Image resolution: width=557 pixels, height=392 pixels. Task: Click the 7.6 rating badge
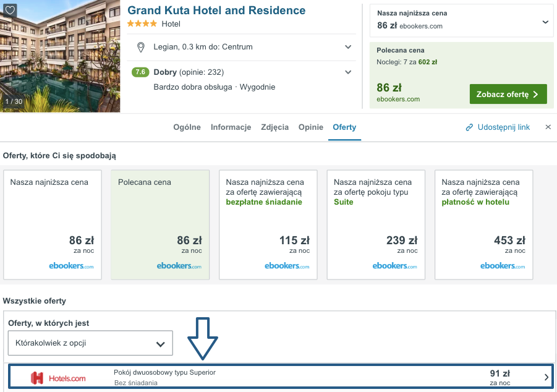pos(140,72)
